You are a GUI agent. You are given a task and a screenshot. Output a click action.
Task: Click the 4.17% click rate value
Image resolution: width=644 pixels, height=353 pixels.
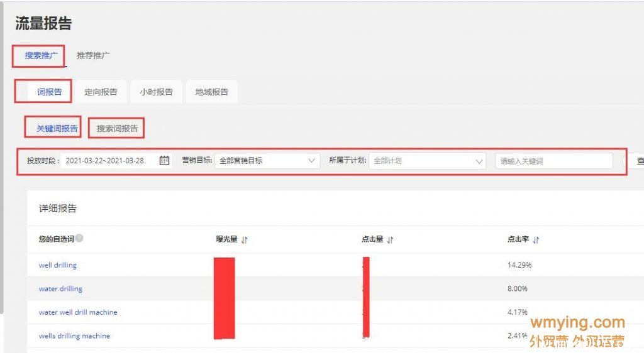[518, 312]
